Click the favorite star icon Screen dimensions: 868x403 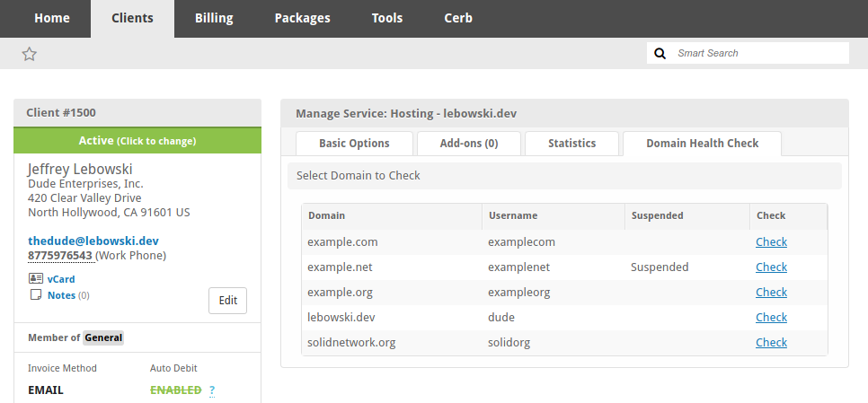coord(30,54)
